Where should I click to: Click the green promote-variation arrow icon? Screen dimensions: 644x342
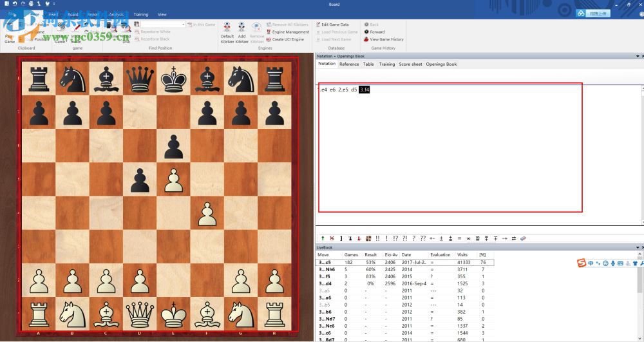pos(323,238)
